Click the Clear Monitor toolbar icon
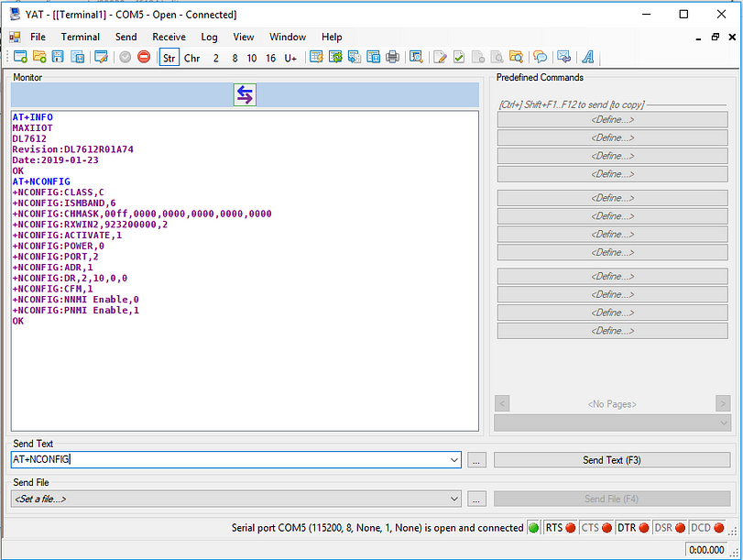The height and width of the screenshot is (560, 743). 316,58
